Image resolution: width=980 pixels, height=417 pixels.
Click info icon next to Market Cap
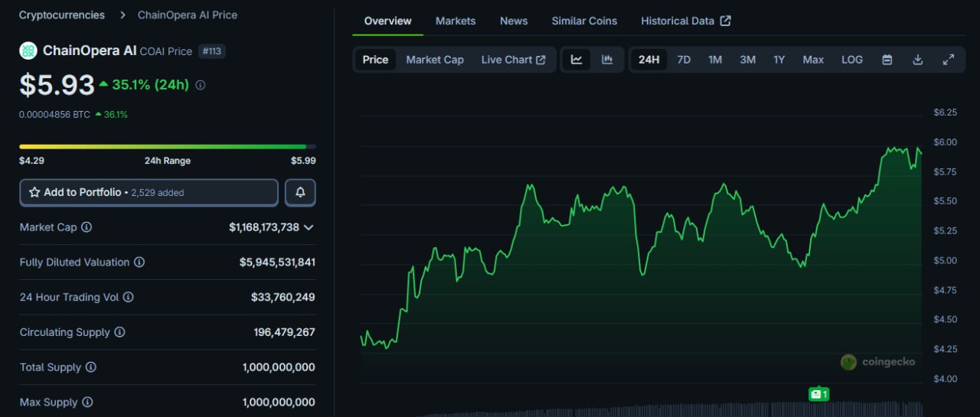point(87,227)
